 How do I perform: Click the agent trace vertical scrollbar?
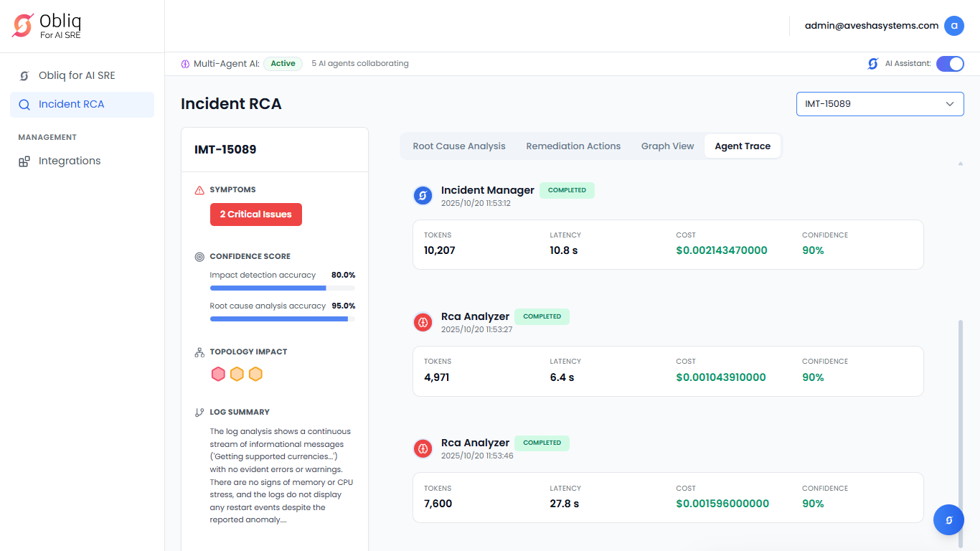pyautogui.click(x=960, y=416)
